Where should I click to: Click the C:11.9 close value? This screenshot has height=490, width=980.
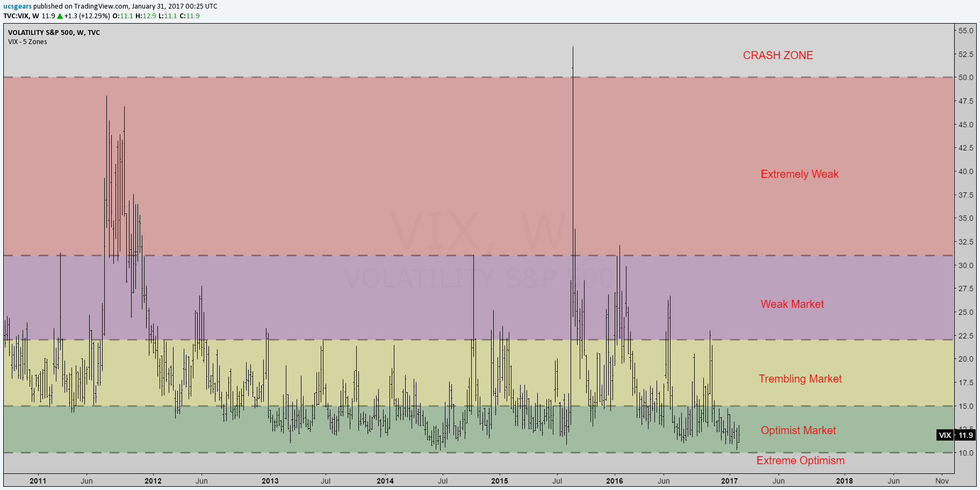click(190, 16)
